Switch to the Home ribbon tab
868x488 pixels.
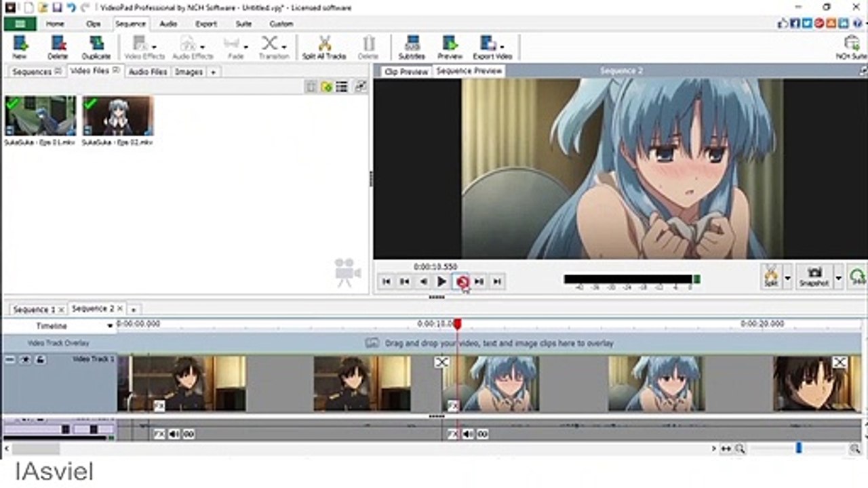click(55, 24)
